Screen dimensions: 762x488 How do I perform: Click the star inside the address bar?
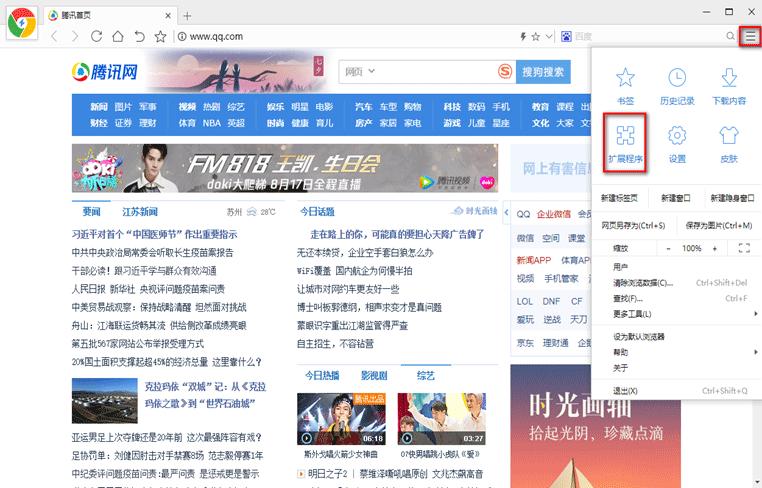pyautogui.click(x=536, y=36)
